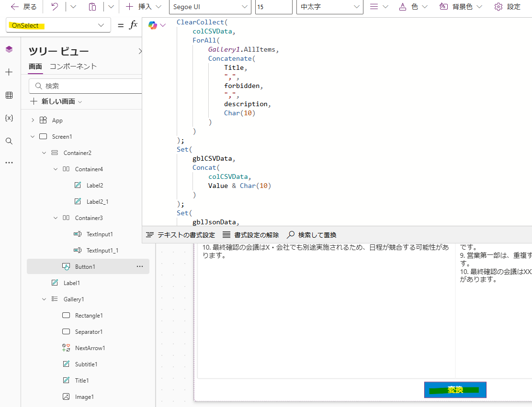
Task: Open the Copilot icon in formula bar
Action: pyautogui.click(x=153, y=25)
